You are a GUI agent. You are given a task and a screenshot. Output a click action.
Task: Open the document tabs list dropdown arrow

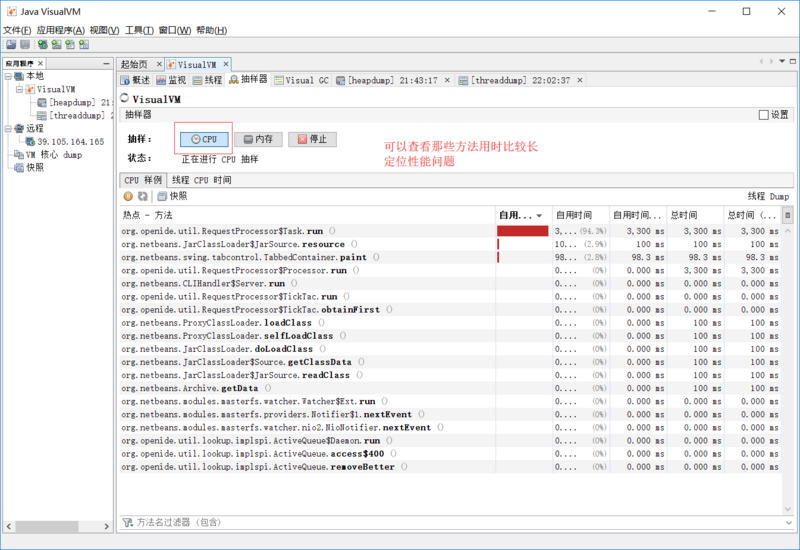click(782, 61)
